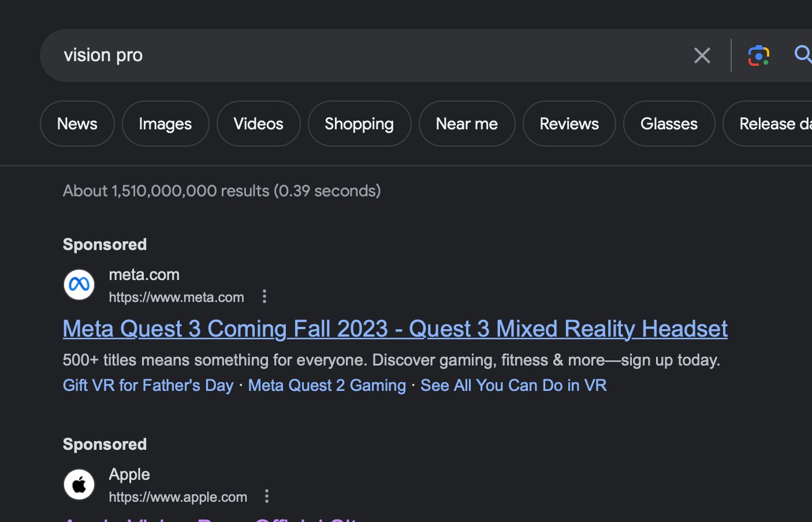Select the Shopping filter chip
Viewport: 812px width, 522px height.
359,124
